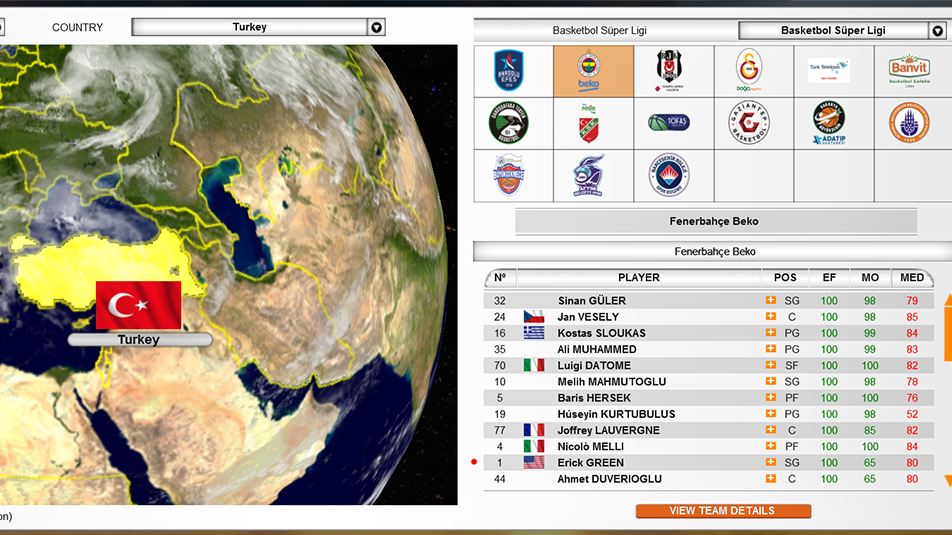Sort roster by PLAYER column header
The width and height of the screenshot is (952, 535).
point(639,278)
